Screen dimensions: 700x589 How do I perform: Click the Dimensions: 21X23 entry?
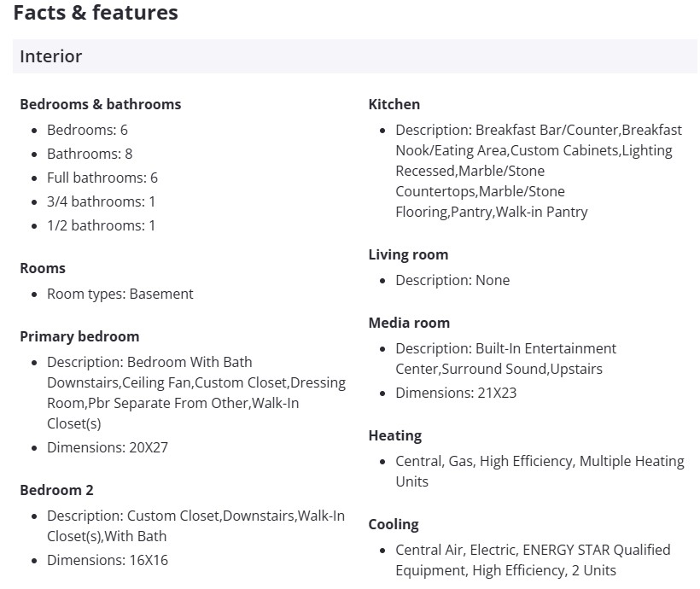coord(456,393)
